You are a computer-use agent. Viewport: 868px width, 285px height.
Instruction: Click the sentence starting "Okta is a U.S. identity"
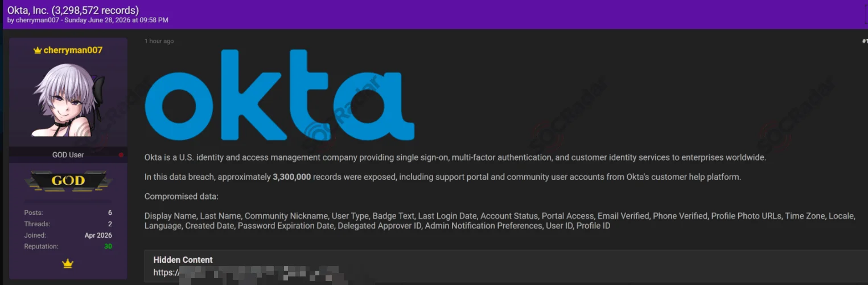coord(455,158)
